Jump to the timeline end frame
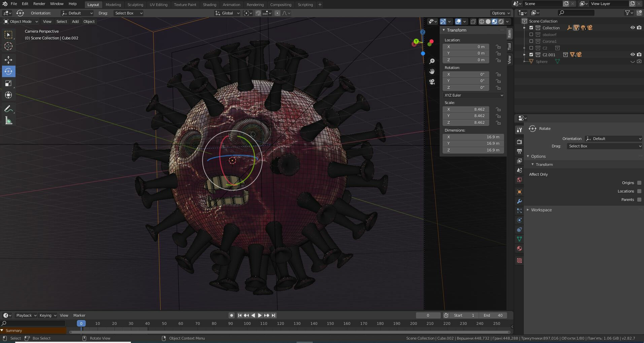 point(274,315)
